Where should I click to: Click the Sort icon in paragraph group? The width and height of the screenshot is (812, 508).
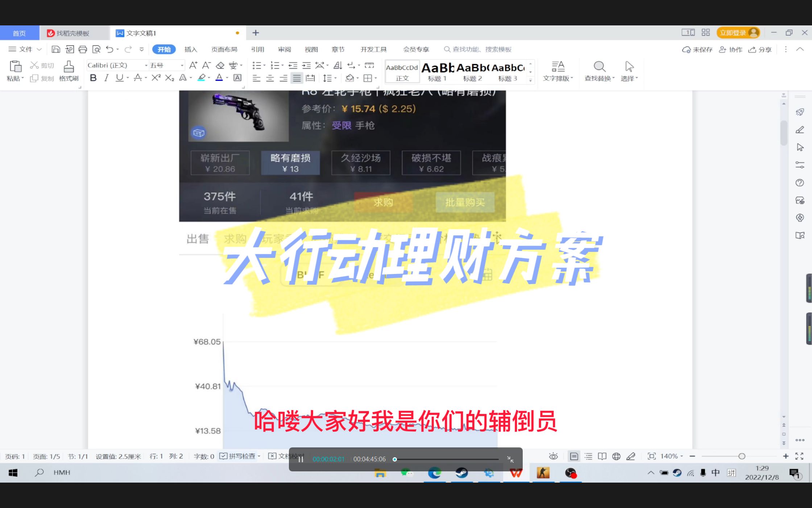[x=337, y=65]
